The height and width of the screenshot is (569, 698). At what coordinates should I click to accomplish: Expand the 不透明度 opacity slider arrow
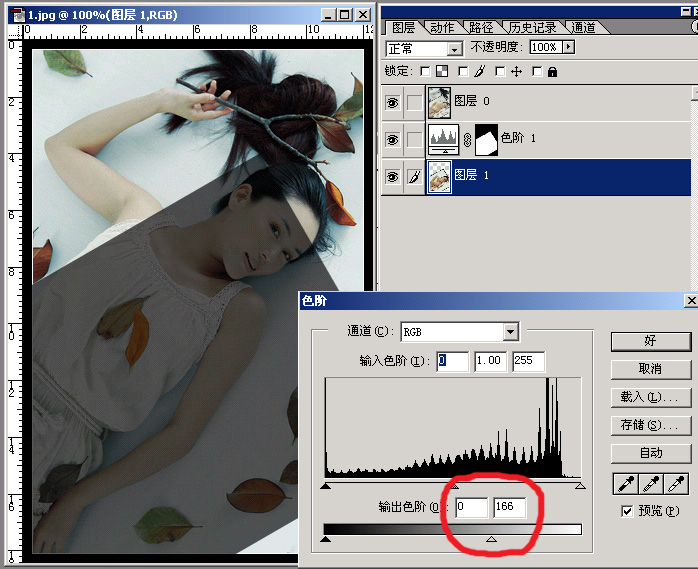pos(569,47)
